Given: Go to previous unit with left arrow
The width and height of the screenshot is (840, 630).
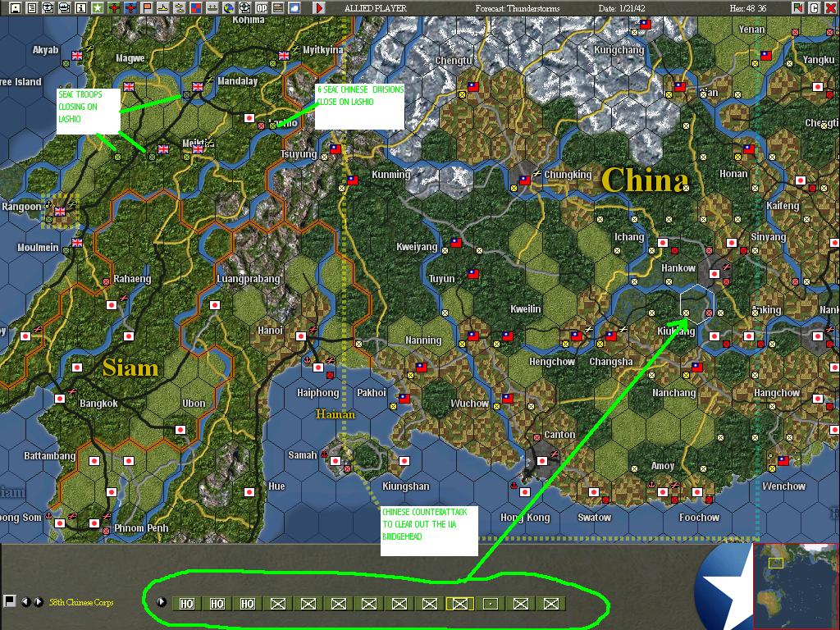Looking at the screenshot, I should (x=25, y=601).
